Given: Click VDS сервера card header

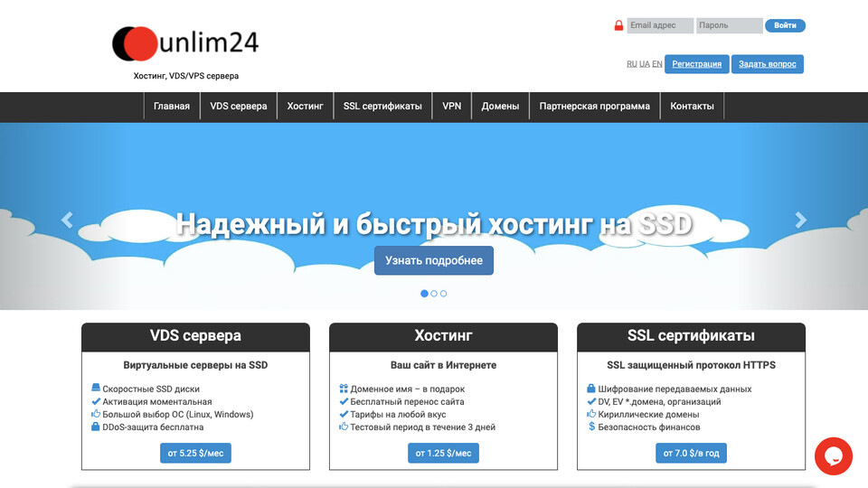Looking at the screenshot, I should (195, 336).
